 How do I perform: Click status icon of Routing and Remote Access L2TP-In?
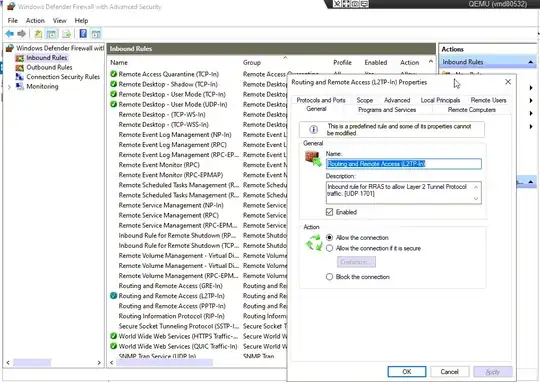click(113, 296)
